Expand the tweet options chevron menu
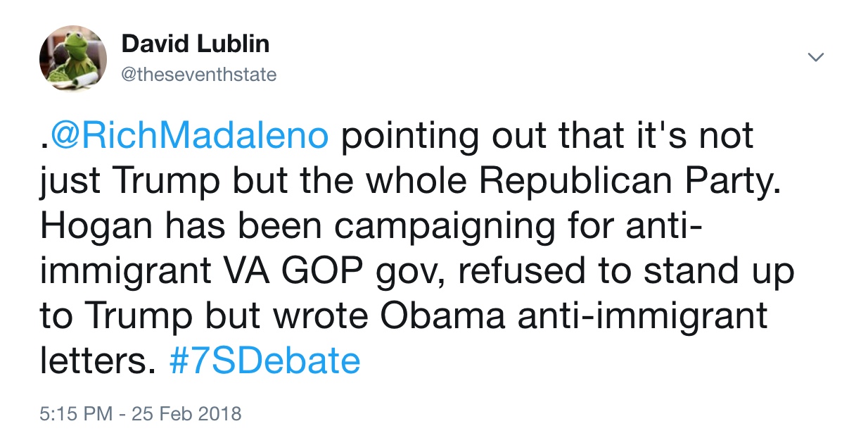The image size is (868, 438). coord(815,57)
